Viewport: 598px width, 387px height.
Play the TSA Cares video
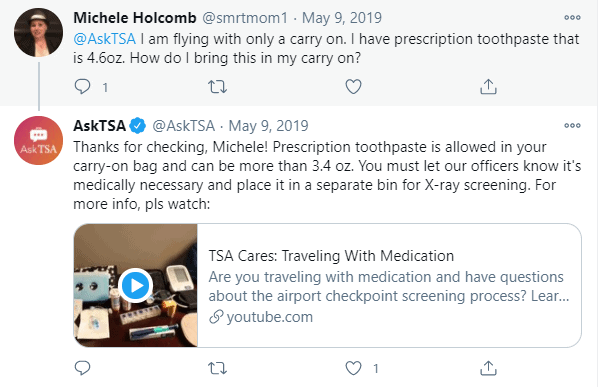135,285
